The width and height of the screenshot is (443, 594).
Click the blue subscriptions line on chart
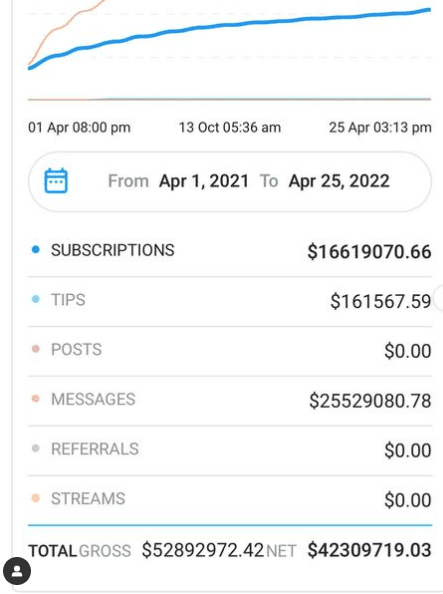tap(230, 25)
